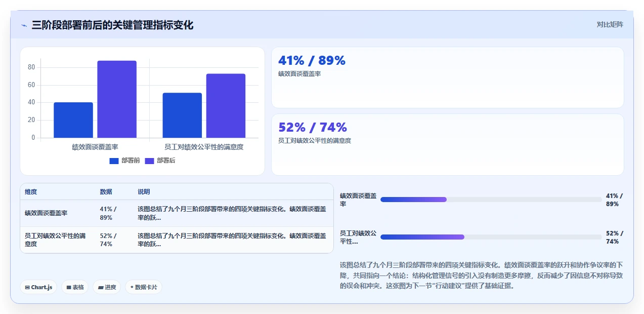Click the 员工对绩效公平性的满意度 table row label
Image resolution: width=644 pixels, height=314 pixels.
[55, 240]
